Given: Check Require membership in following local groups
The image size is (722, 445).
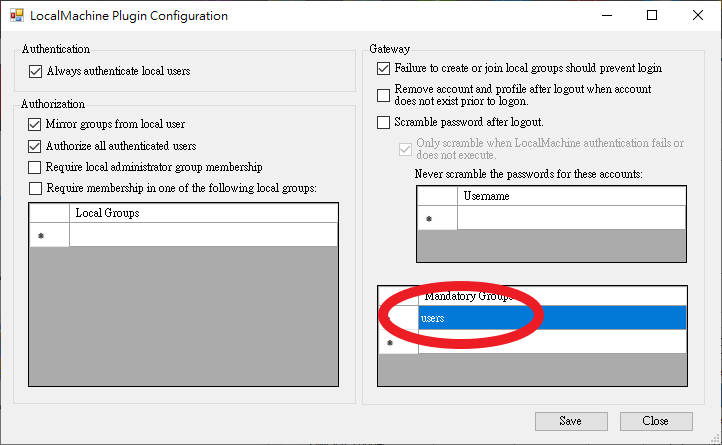Looking at the screenshot, I should point(35,188).
